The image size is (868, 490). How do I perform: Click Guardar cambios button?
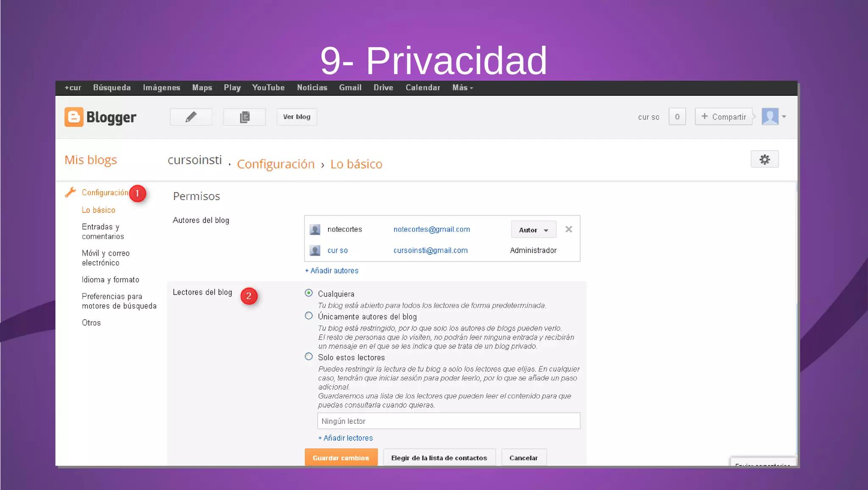[x=341, y=458]
